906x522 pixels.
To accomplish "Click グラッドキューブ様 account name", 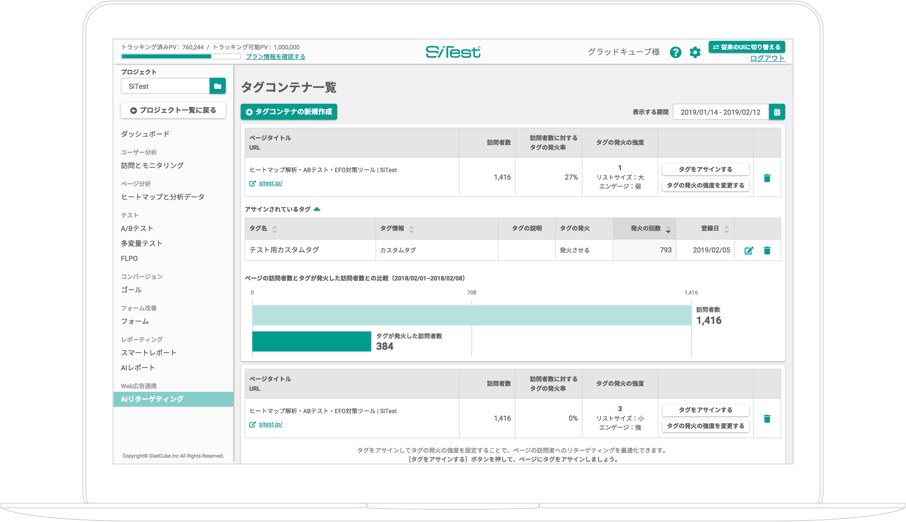I will pyautogui.click(x=623, y=52).
